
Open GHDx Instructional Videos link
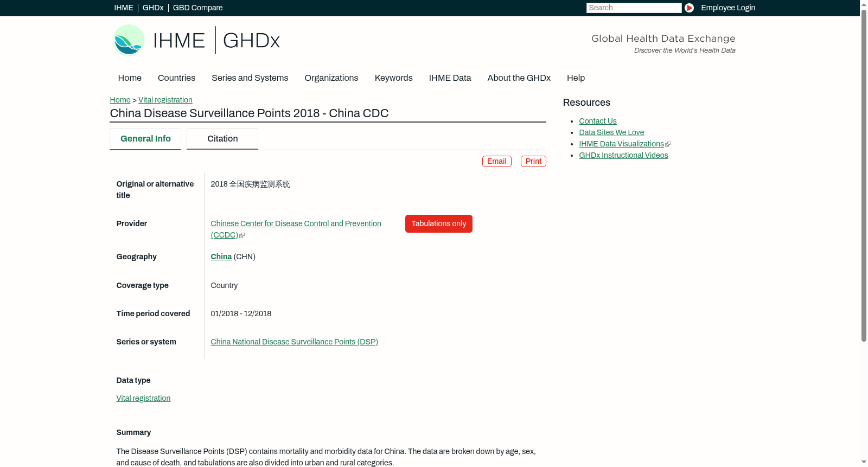coord(623,156)
